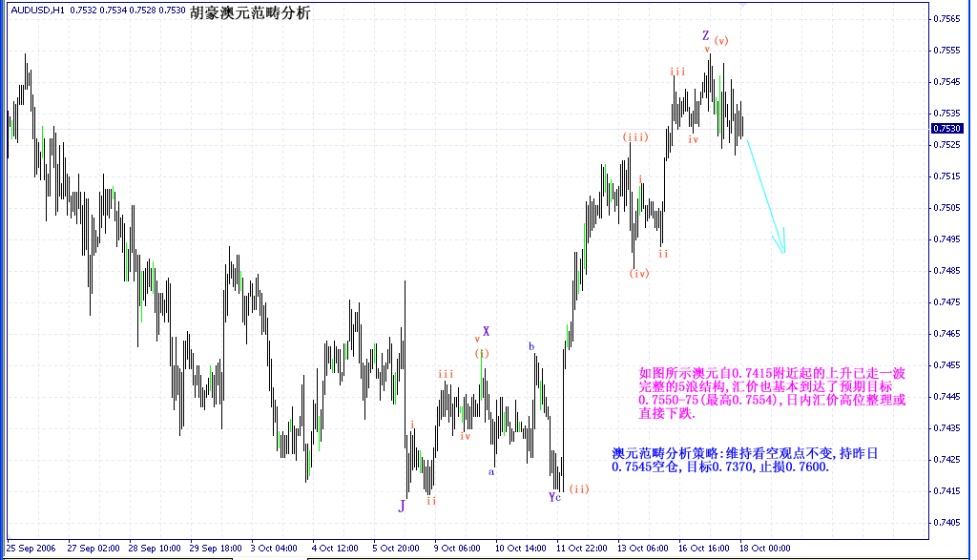Click the 0.7405 price axis label
The width and height of the screenshot is (977, 560).
[x=947, y=523]
